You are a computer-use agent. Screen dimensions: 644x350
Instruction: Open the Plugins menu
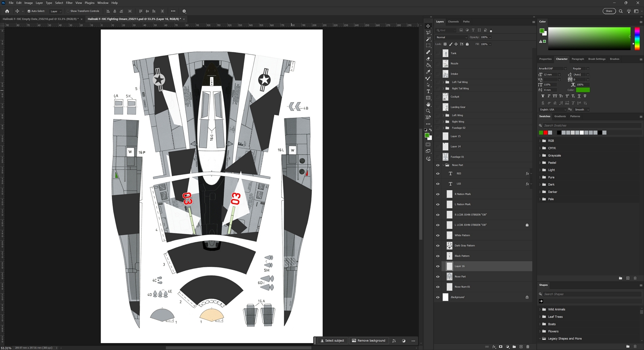pyautogui.click(x=89, y=3)
